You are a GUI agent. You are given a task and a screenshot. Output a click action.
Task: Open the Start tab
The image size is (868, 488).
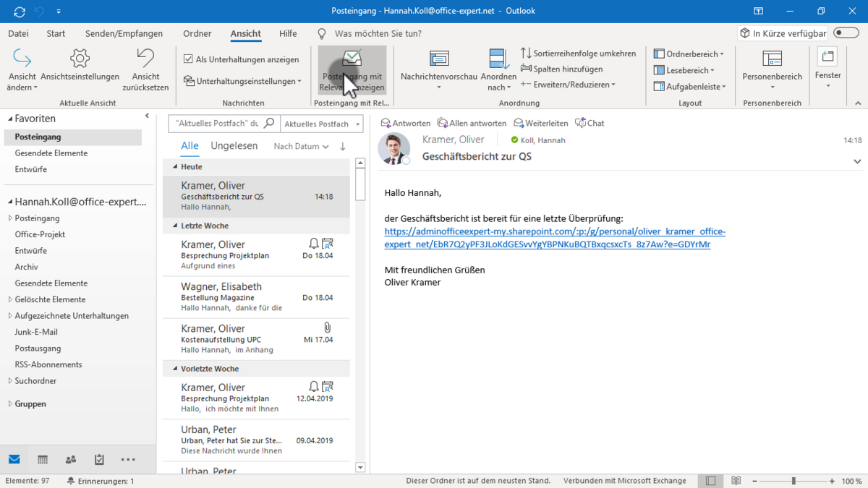pos(56,34)
